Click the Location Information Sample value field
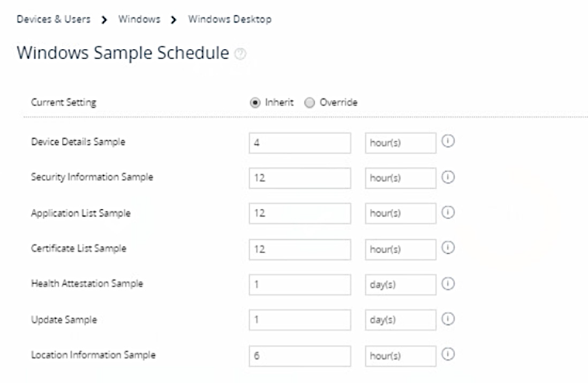 coord(300,355)
